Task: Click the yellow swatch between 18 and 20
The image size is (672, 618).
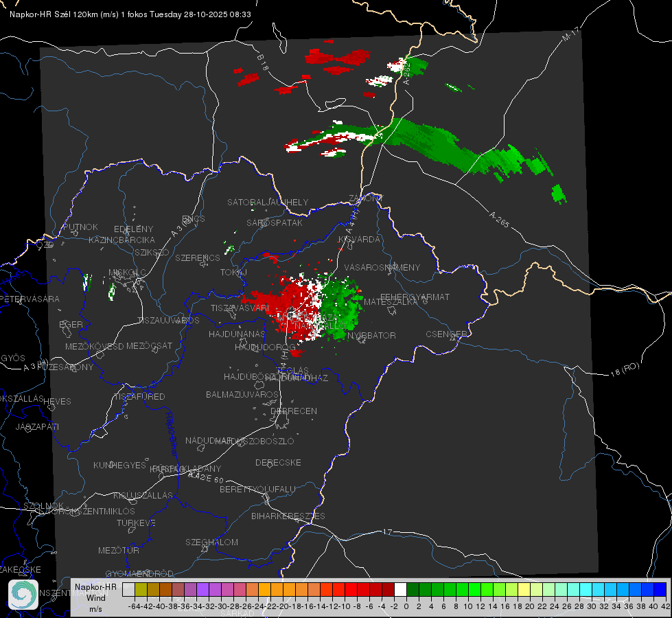Action: [524, 590]
